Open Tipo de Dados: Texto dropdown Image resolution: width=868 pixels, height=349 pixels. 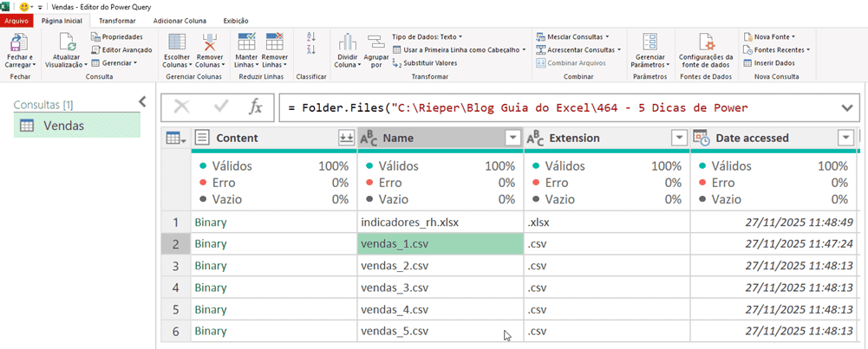click(x=427, y=37)
